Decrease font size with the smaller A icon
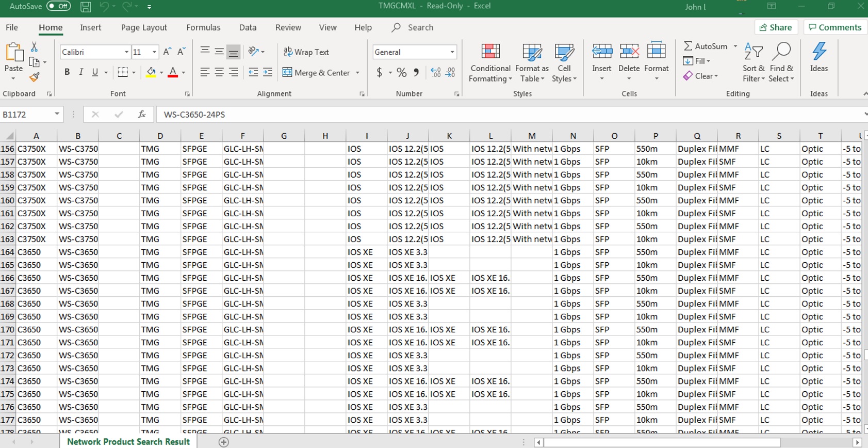This screenshot has height=448, width=868. coord(181,52)
